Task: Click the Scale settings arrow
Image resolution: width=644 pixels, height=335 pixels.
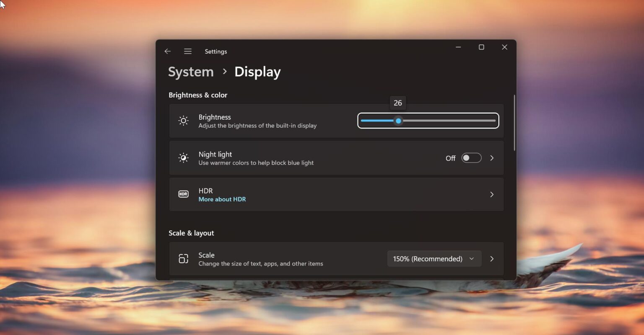Action: [x=492, y=258]
